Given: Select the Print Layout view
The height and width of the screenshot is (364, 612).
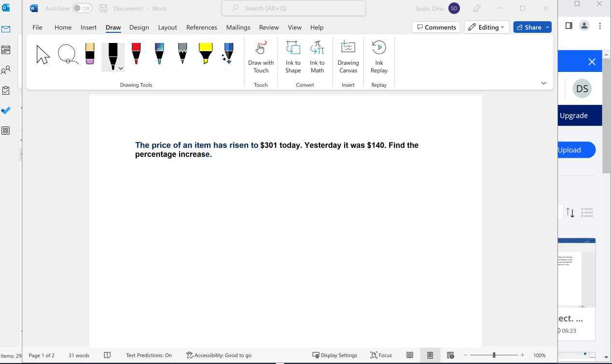Looking at the screenshot, I should pyautogui.click(x=430, y=355).
